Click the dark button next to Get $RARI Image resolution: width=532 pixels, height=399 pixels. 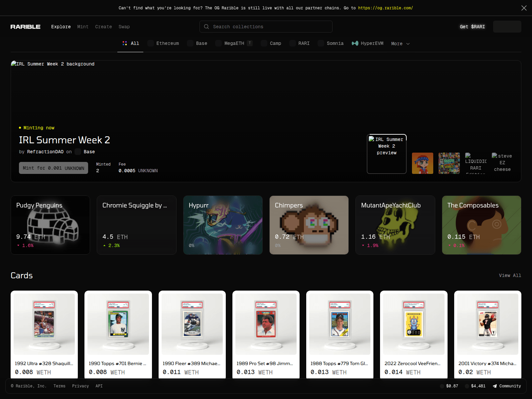[x=507, y=27]
